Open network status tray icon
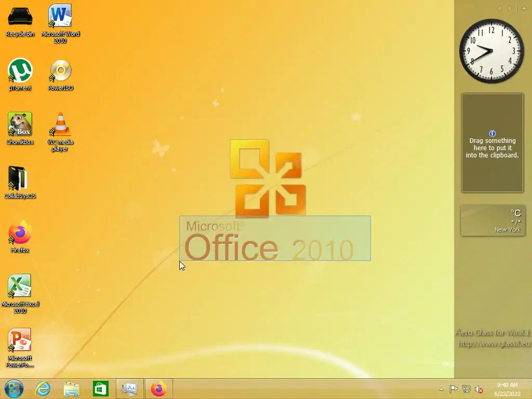The height and width of the screenshot is (399, 532). 467,389
